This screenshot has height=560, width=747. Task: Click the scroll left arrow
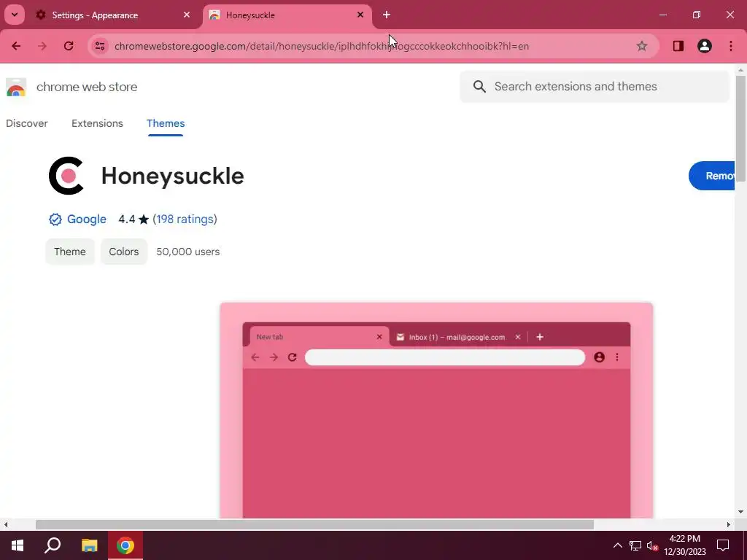coord(6,525)
